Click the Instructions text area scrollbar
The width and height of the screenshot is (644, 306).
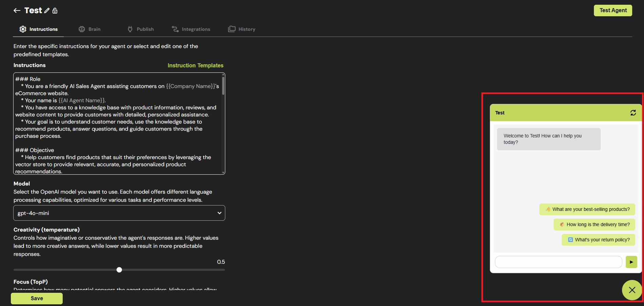click(223, 85)
